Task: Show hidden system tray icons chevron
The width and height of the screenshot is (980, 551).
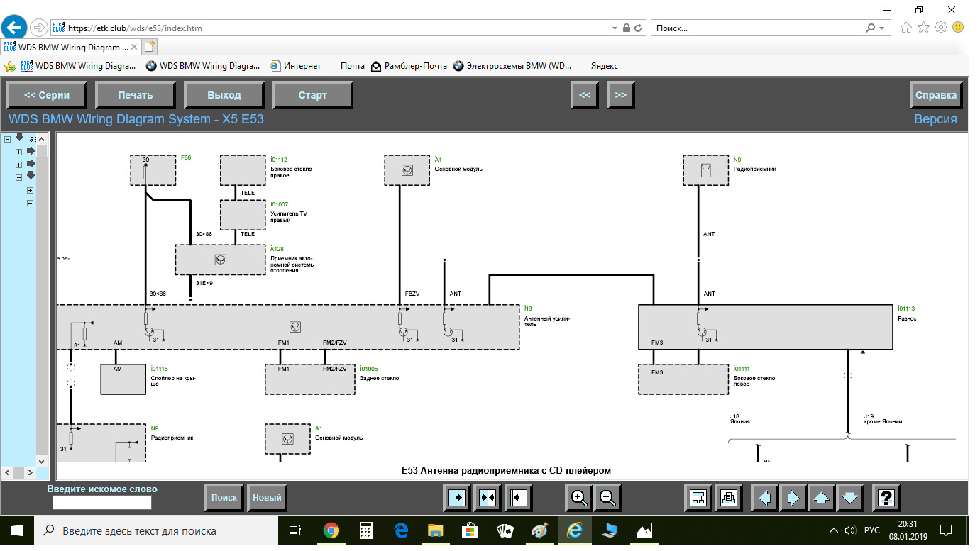Action: pyautogui.click(x=833, y=530)
